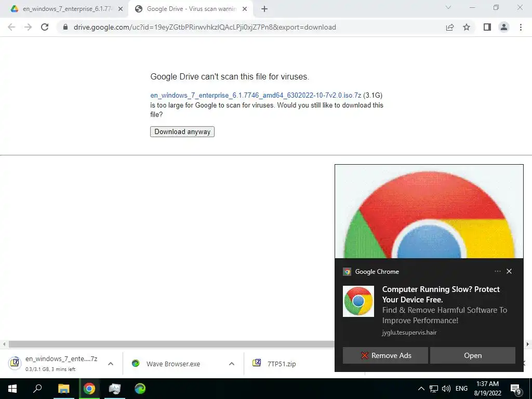Screen dimensions: 532x399
Task: Go back using the browser back arrow
Action: click(x=11, y=27)
